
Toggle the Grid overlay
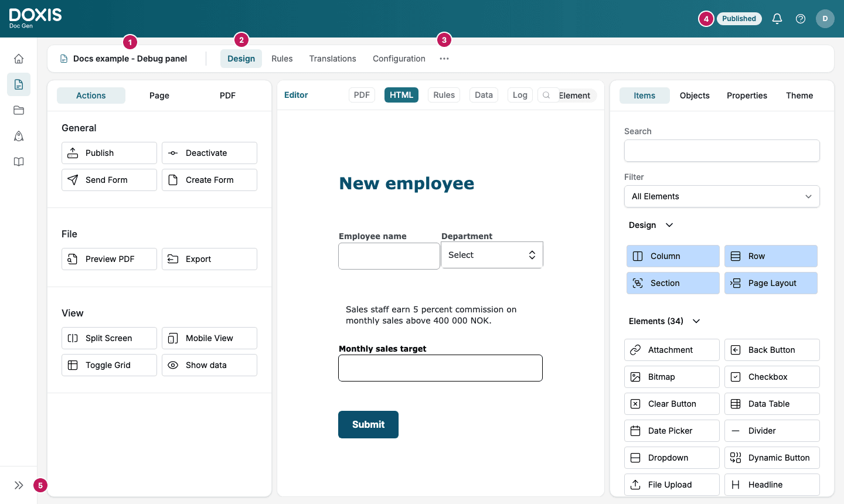point(109,365)
